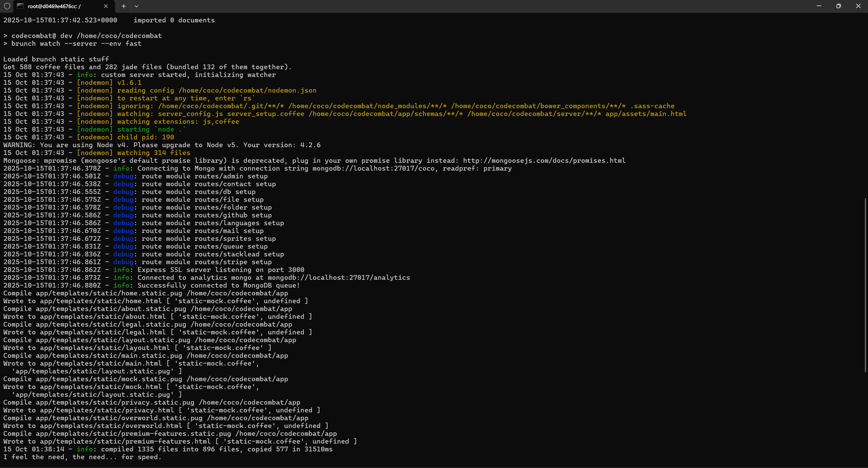The image size is (868, 468).
Task: Click the compiled 1335 files info line
Action: (168, 449)
